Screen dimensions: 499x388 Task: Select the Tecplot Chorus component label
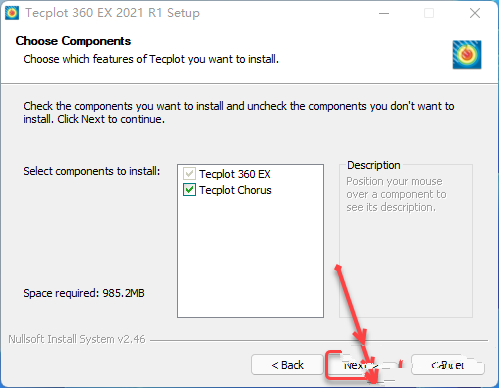coord(235,190)
